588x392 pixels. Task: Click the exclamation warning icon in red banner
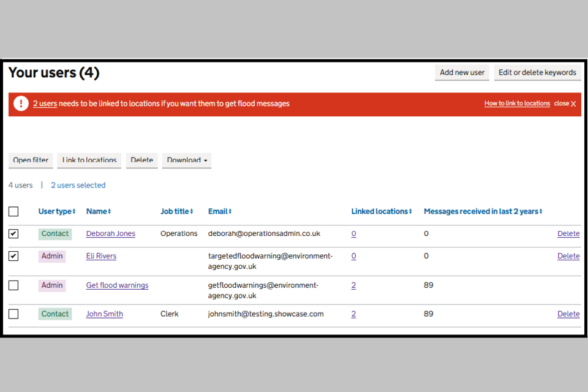click(x=21, y=104)
